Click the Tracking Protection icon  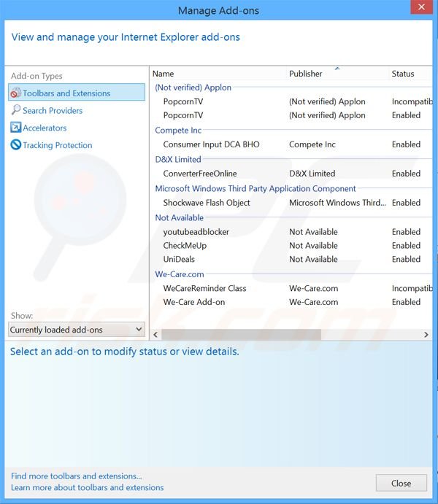pos(16,145)
